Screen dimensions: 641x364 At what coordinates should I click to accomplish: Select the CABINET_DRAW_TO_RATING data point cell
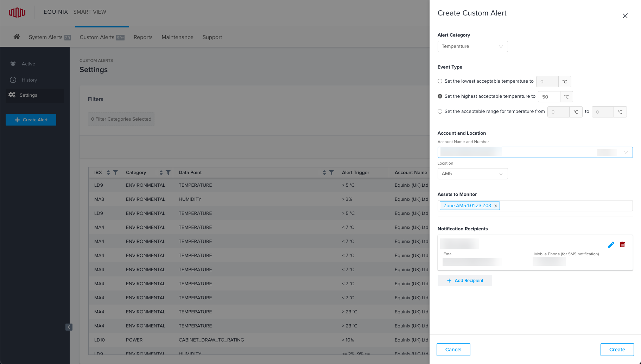pos(211,340)
